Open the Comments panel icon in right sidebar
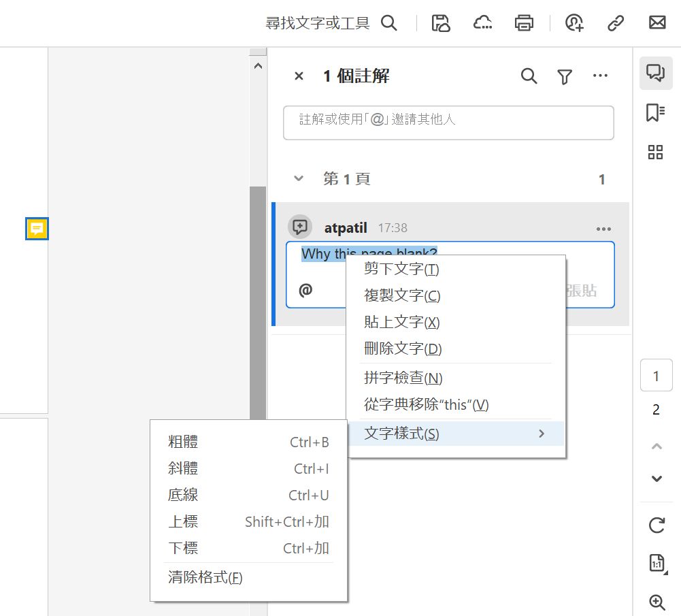This screenshot has width=681, height=616. pos(655,73)
